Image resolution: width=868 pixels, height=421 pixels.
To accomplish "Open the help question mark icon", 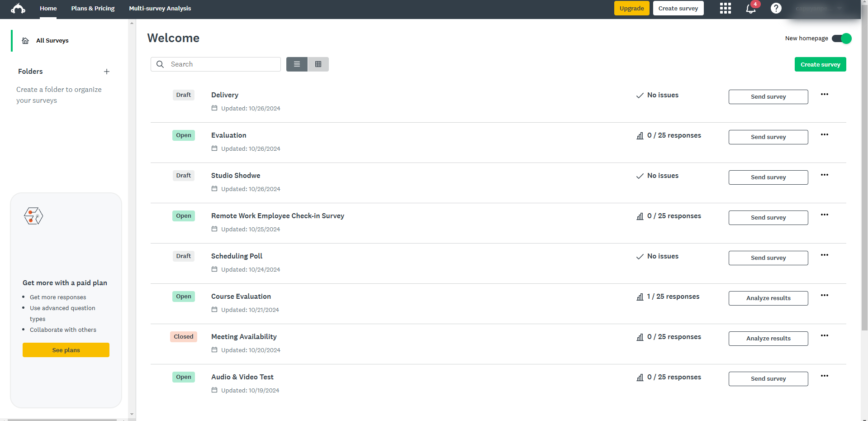I will (x=776, y=9).
